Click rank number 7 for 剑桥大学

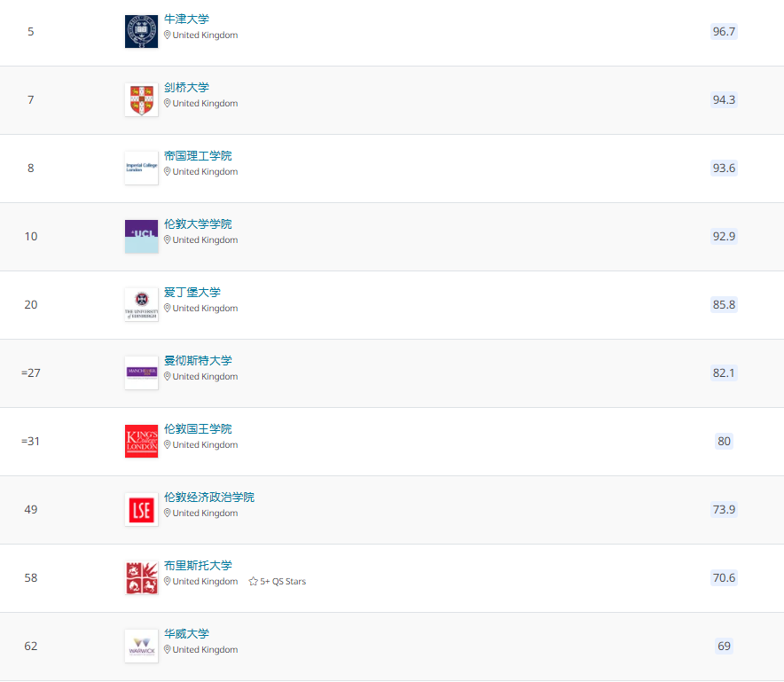click(31, 100)
